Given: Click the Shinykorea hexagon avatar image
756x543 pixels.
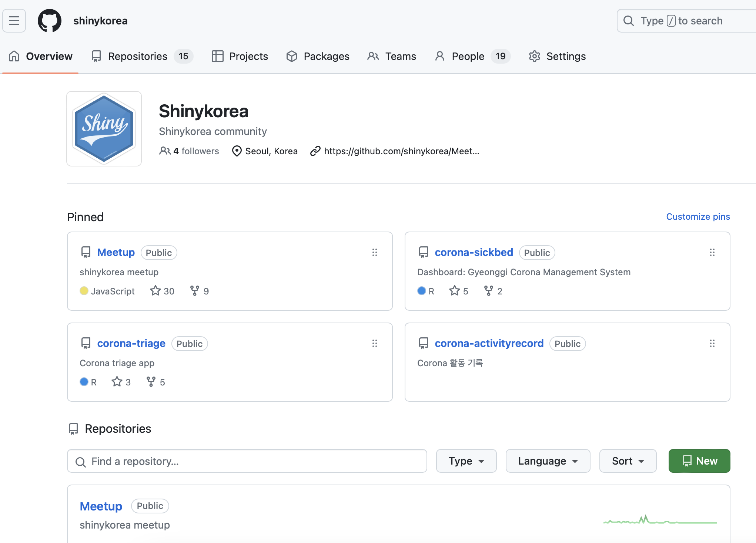Looking at the screenshot, I should (104, 129).
